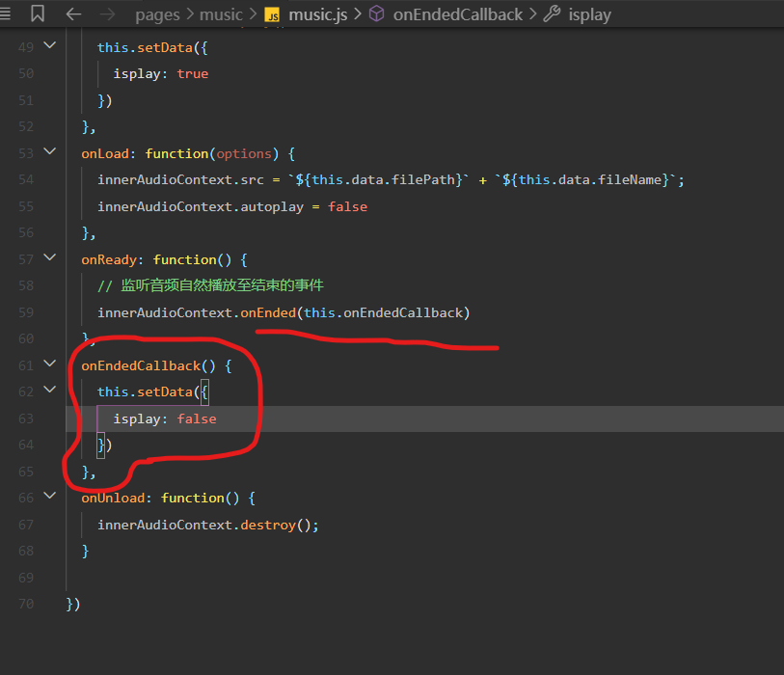Select the music.js breadcrumb item
This screenshot has height=675, width=784.
[318, 15]
